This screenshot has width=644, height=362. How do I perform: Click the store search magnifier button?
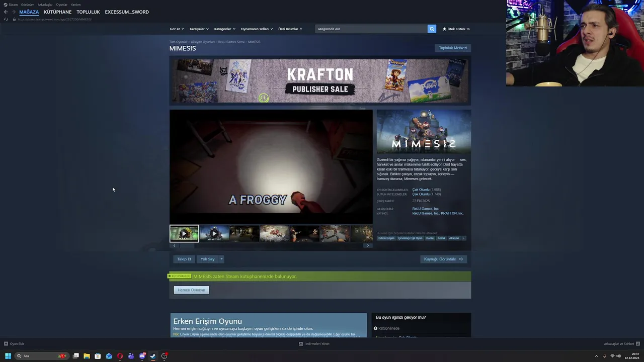pyautogui.click(x=432, y=29)
